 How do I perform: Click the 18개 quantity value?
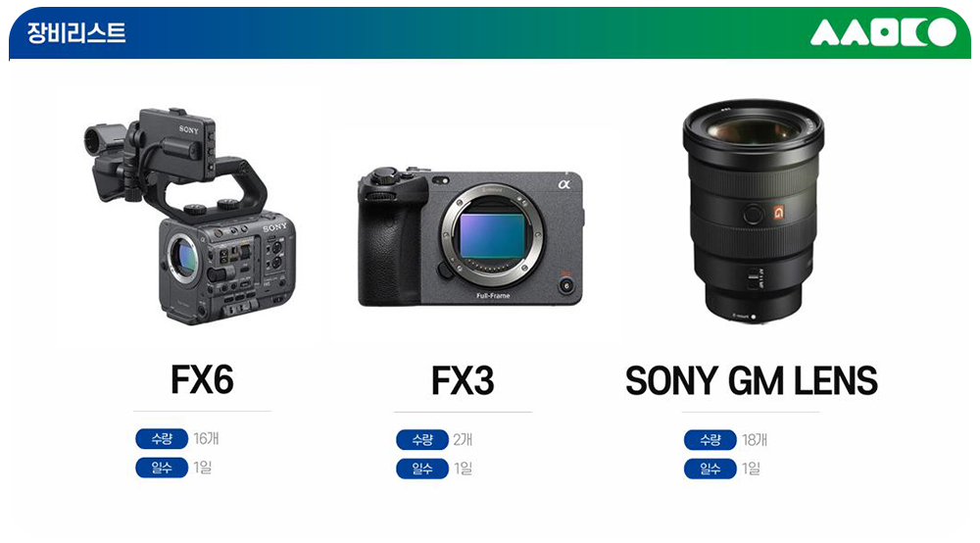tap(755, 440)
